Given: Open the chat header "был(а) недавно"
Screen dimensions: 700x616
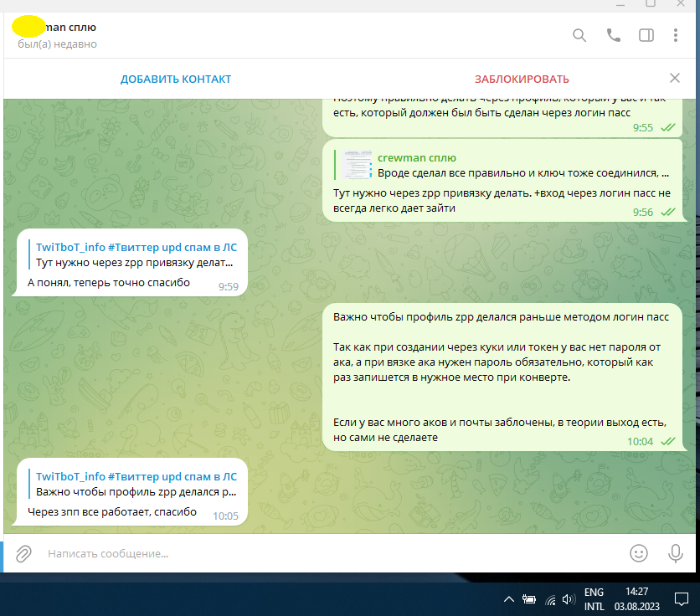Looking at the screenshot, I should (57, 44).
